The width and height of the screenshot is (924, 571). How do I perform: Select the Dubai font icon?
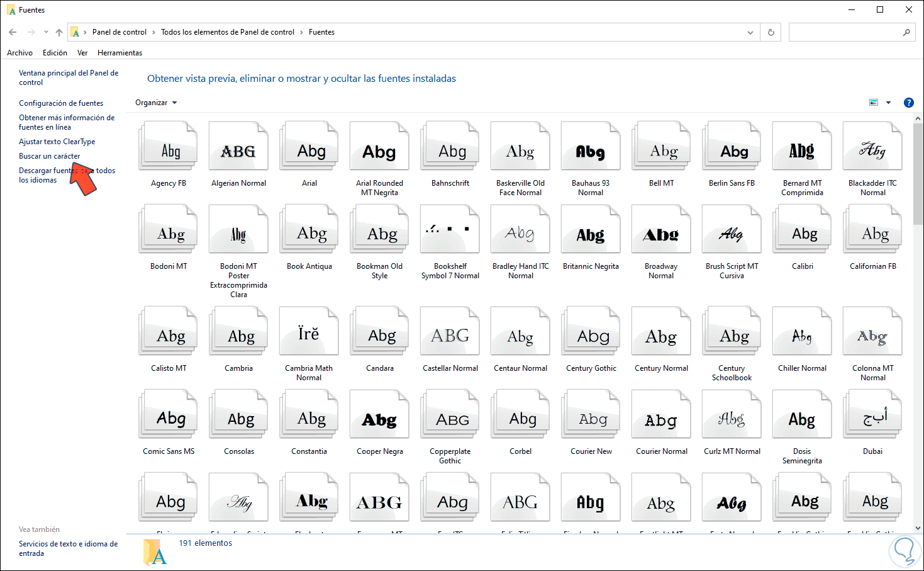[x=872, y=414]
